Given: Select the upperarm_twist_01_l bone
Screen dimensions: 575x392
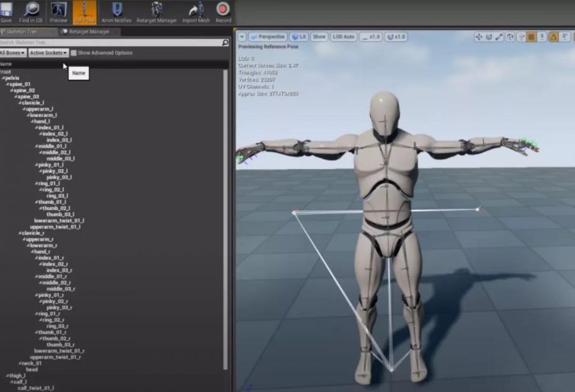Looking at the screenshot, I should tap(55, 227).
